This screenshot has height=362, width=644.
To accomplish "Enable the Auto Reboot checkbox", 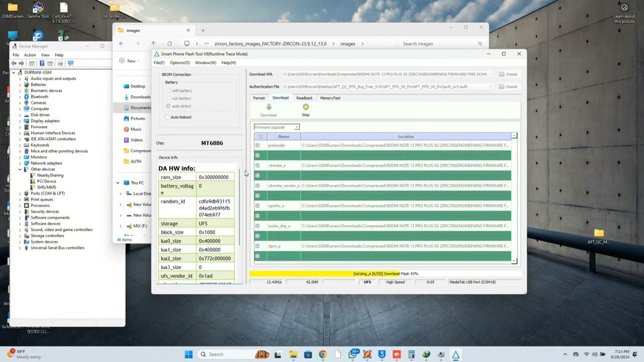I will pyautogui.click(x=168, y=117).
